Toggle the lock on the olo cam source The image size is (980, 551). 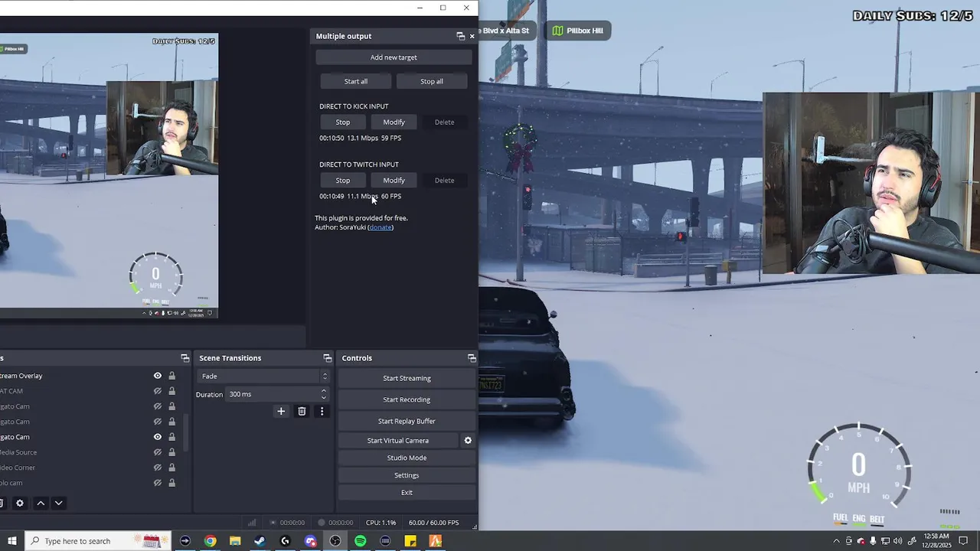(x=171, y=483)
